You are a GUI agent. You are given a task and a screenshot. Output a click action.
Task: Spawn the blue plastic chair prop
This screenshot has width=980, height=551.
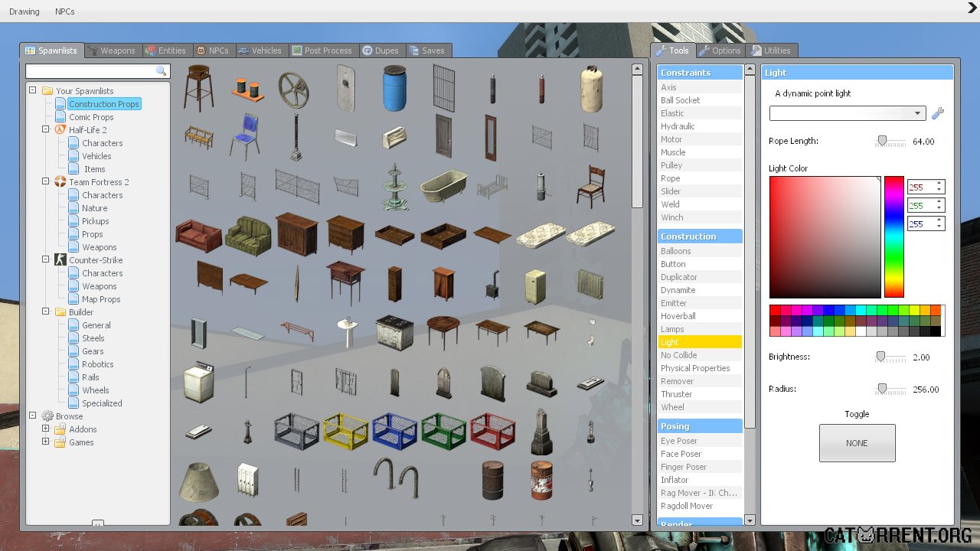(x=246, y=136)
